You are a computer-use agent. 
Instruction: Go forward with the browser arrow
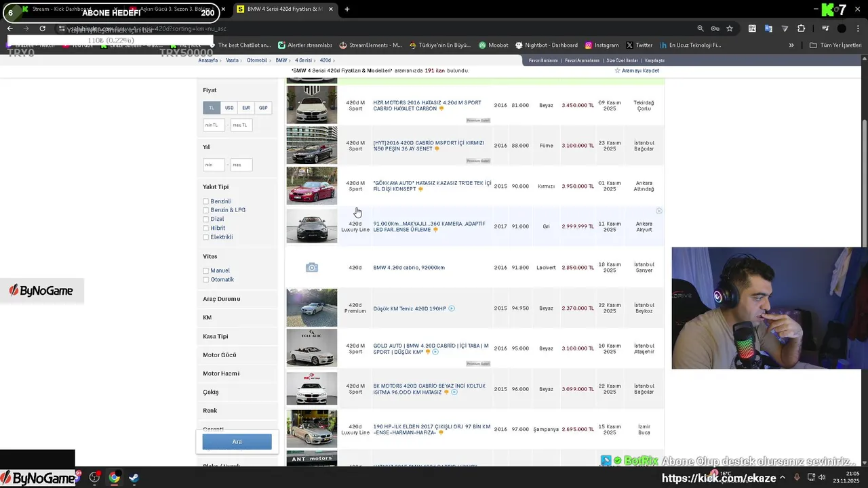pyautogui.click(x=26, y=28)
